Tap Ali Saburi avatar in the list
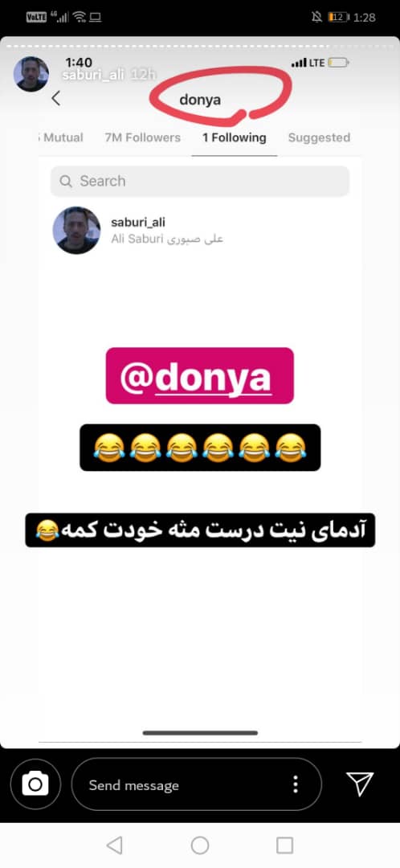Viewport: 400px width, 868px height. [76, 231]
